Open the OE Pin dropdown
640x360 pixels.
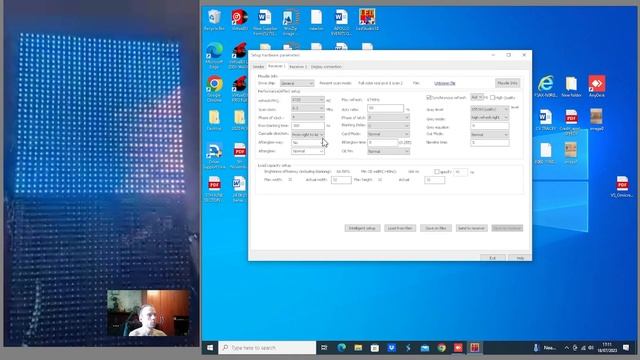pos(388,151)
